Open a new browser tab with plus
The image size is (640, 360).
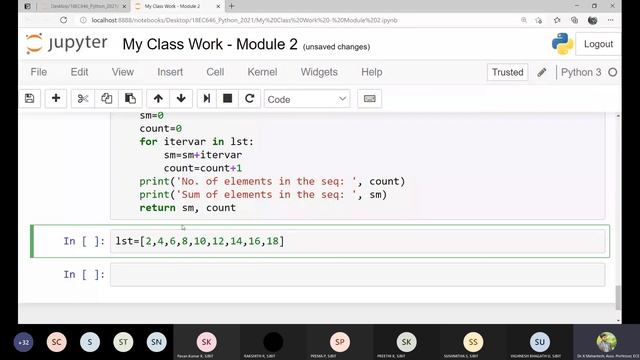click(x=231, y=6)
